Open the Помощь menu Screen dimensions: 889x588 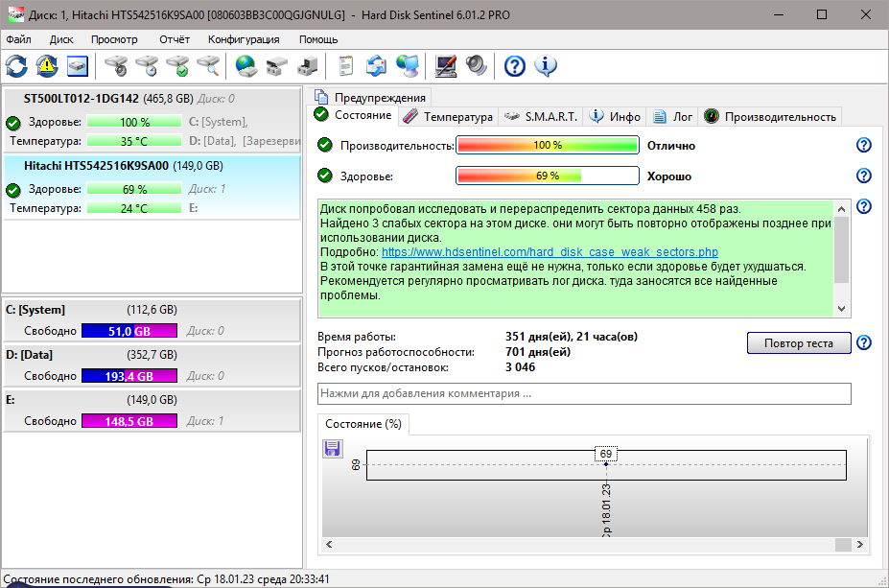coord(318,39)
